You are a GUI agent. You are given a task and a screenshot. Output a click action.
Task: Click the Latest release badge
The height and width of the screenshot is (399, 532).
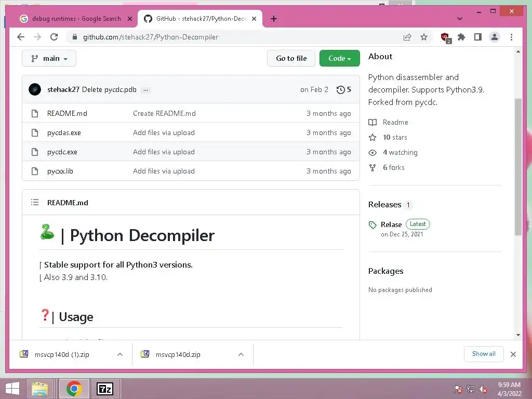coord(418,224)
